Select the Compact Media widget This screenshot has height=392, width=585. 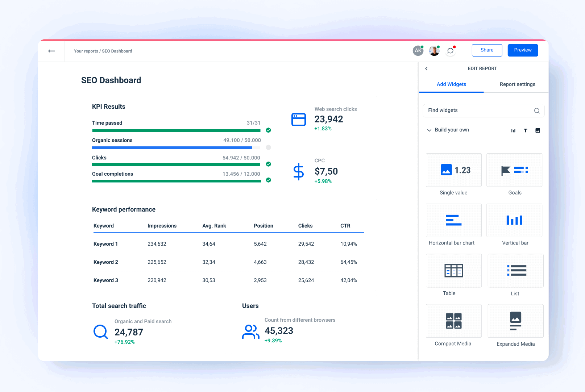click(453, 321)
